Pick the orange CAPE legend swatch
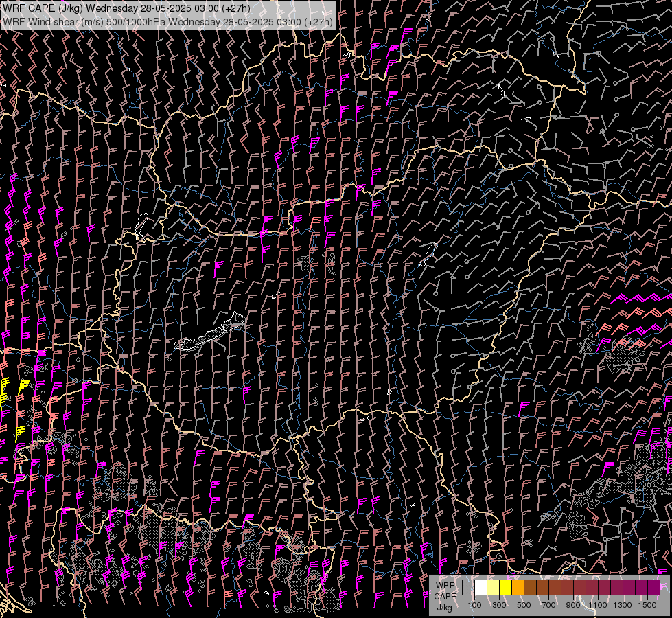Image resolution: width=672 pixels, height=618 pixels. point(518,588)
